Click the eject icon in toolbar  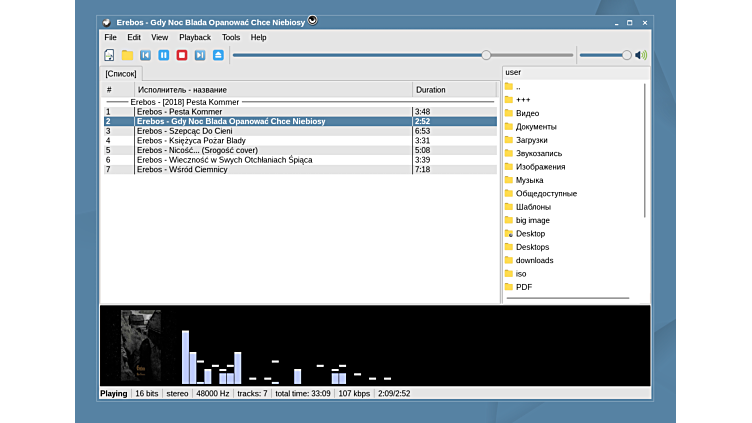point(218,55)
